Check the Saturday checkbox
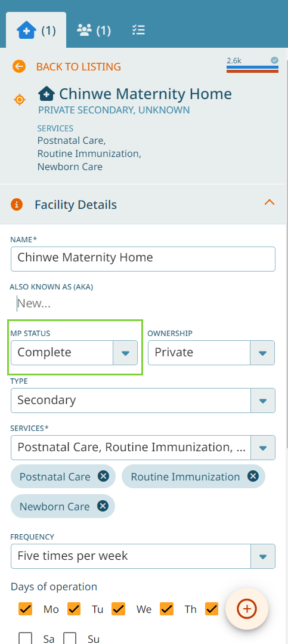The height and width of the screenshot is (644, 288). (x=26, y=639)
